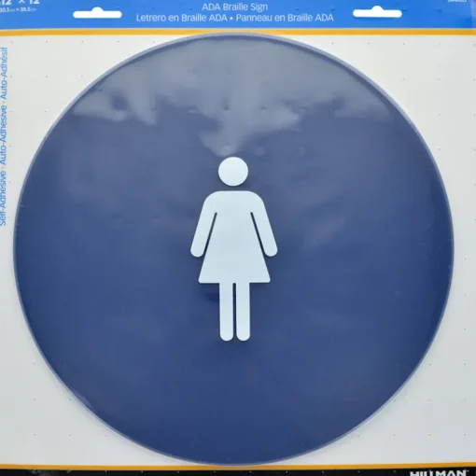This screenshot has height=476, width=476.
Task: Click the "ADA Braille Sign" title text
Action: click(x=234, y=7)
